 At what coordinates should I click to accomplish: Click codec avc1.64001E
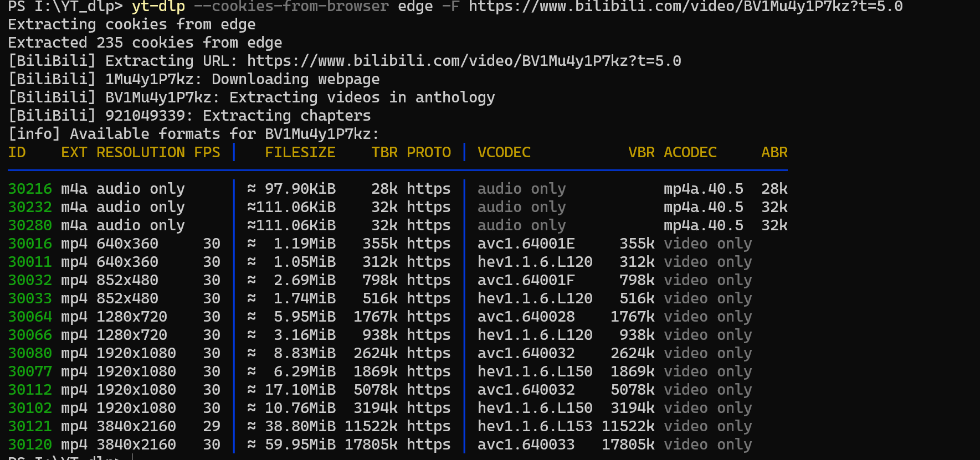click(x=526, y=244)
